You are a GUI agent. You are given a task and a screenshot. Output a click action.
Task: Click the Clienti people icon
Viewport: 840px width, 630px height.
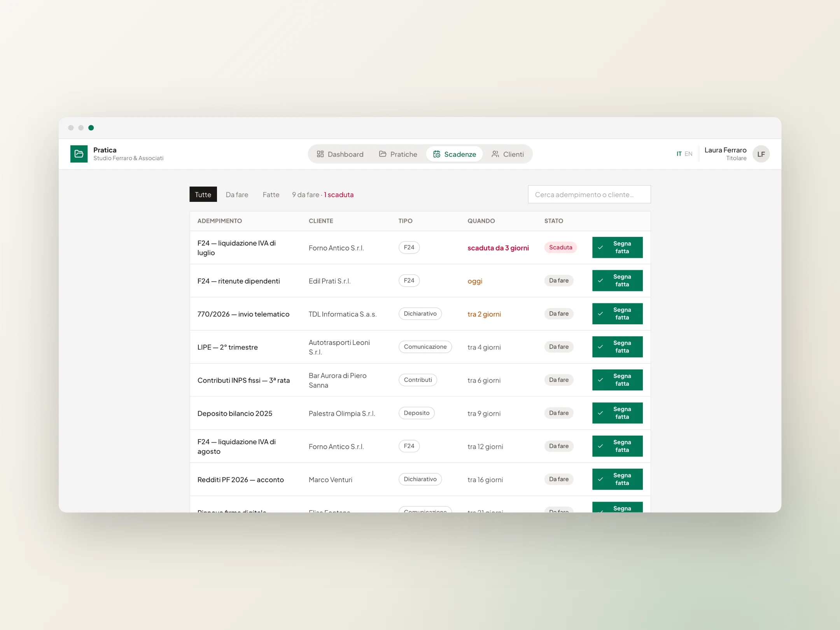pyautogui.click(x=495, y=154)
